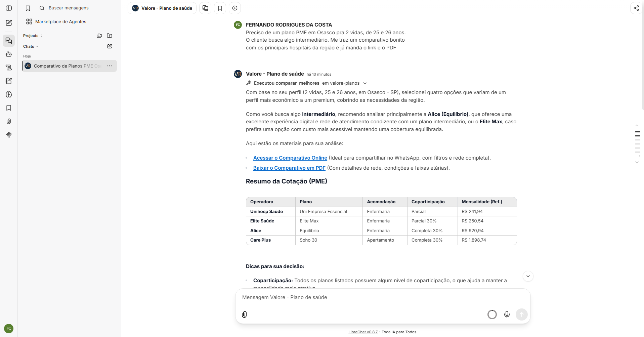Collapse the Chats section
The height and width of the screenshot is (337, 644).
31,46
